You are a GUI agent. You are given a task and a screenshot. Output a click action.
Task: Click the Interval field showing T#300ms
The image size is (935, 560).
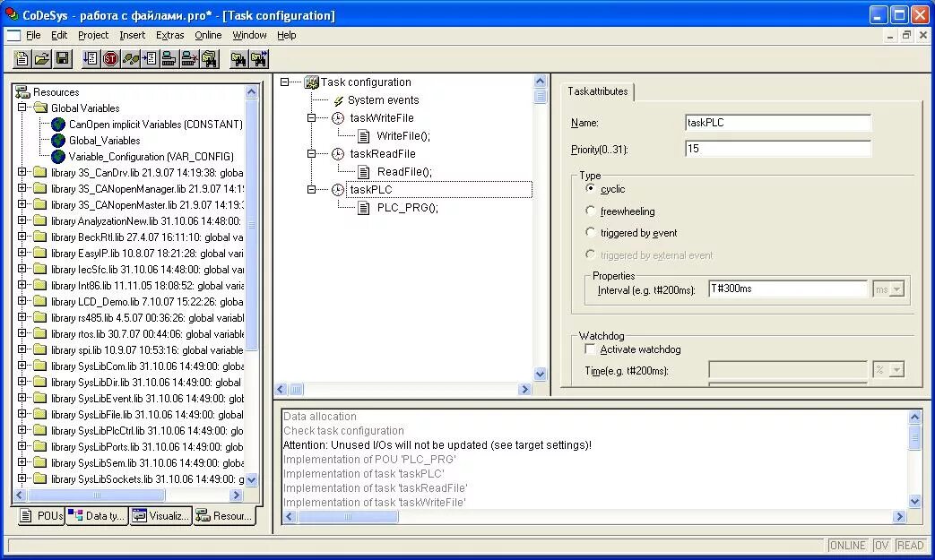pyautogui.click(x=788, y=289)
